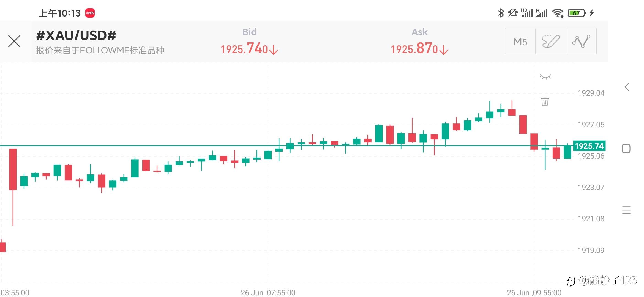The image size is (644, 297).
Task: Click the 26 Jun 09:55:00 time marker
Action: [534, 293]
